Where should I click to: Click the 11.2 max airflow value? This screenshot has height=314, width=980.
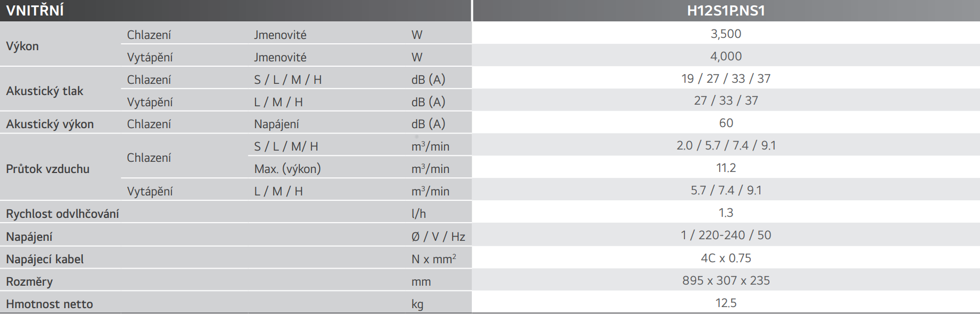coord(726,168)
